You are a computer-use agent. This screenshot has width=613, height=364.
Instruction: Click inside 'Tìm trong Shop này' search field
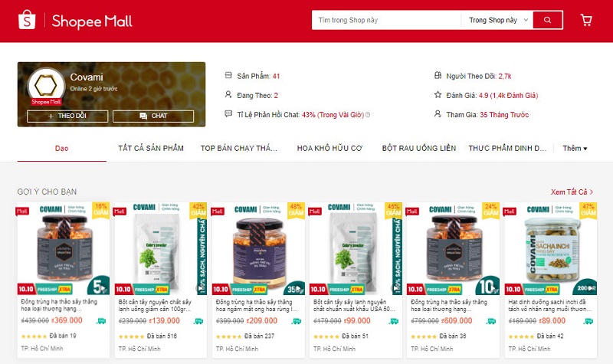pos(386,20)
